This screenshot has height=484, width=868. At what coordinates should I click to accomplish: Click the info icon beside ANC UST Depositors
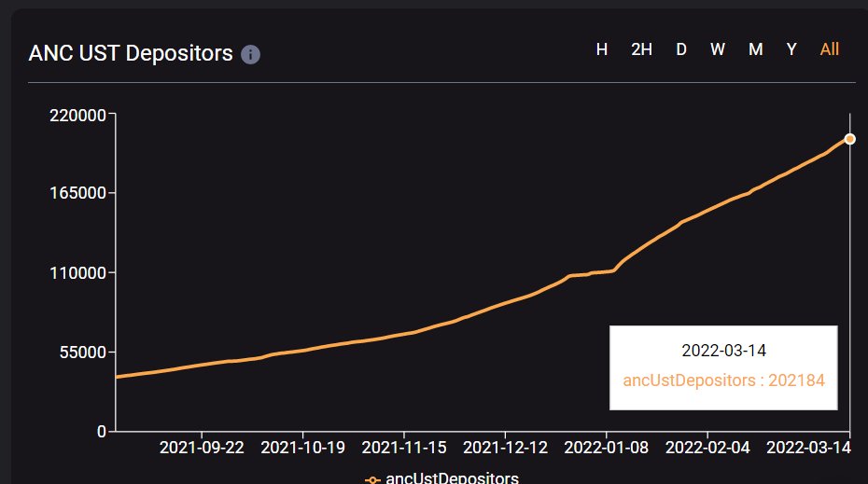[250, 54]
